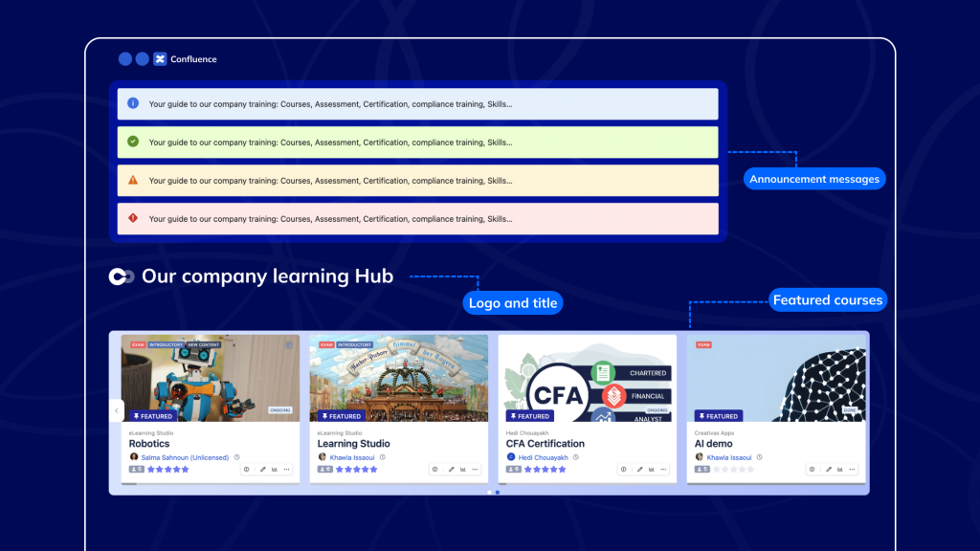
Task: Open the three-dot more menu on Robotics card
Action: 286,470
